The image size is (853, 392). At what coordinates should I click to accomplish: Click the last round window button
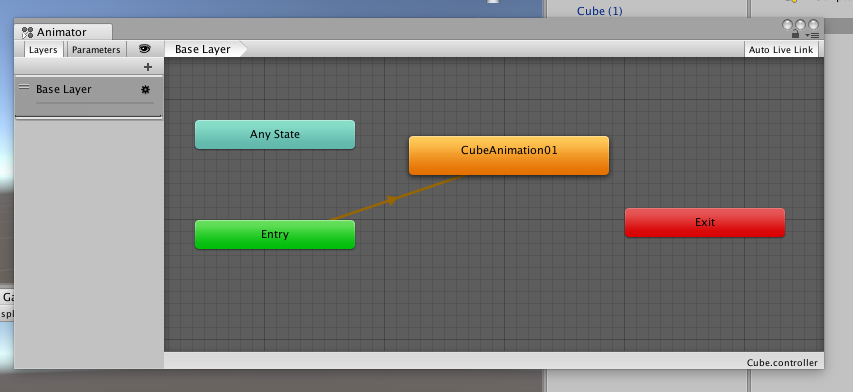coord(813,24)
